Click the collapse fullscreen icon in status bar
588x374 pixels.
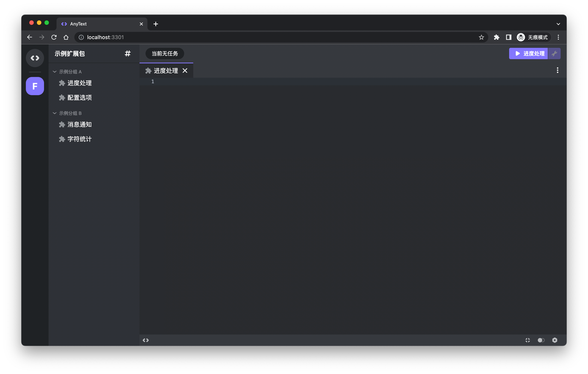(527, 340)
